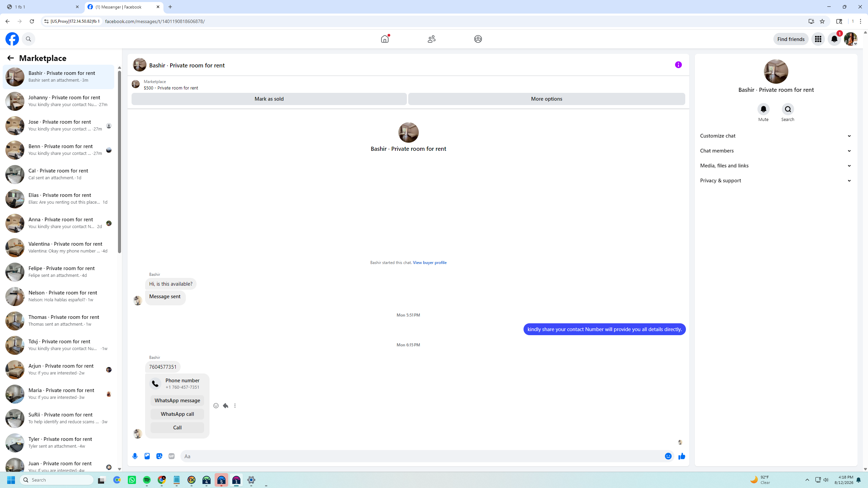The height and width of the screenshot is (488, 868).
Task: Open the notifications bell icon
Action: click(x=834, y=39)
